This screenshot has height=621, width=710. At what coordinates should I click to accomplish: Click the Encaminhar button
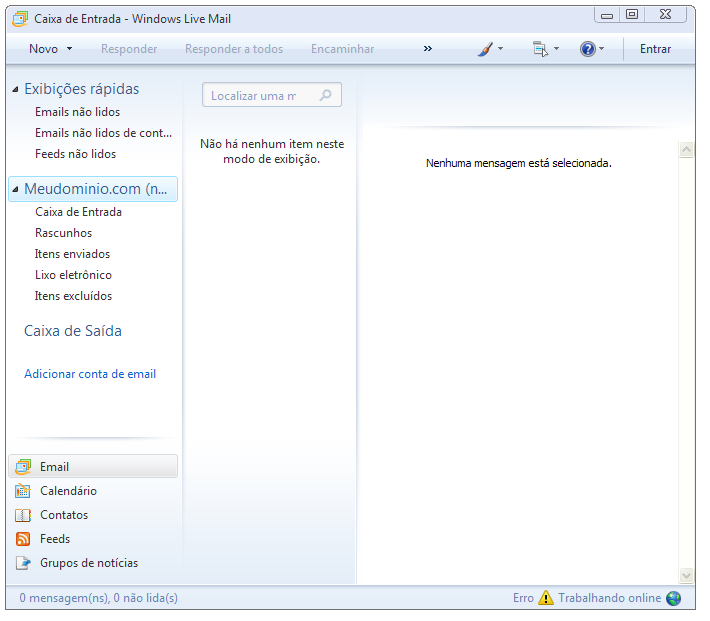(343, 49)
